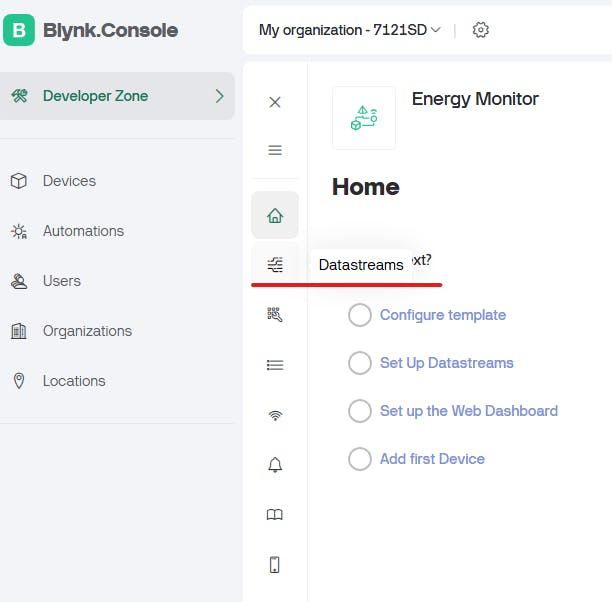Check the Add first Device circle
The image size is (612, 602).
[x=360, y=459]
